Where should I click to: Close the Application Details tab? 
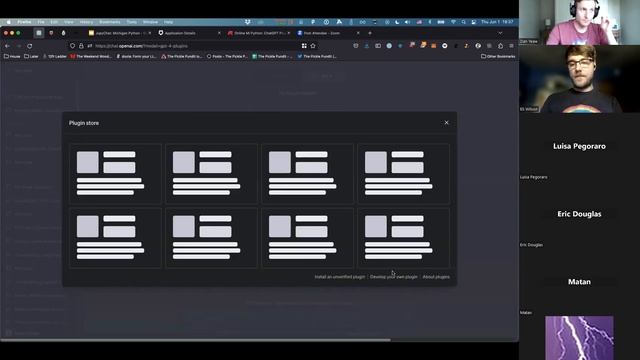coord(219,33)
